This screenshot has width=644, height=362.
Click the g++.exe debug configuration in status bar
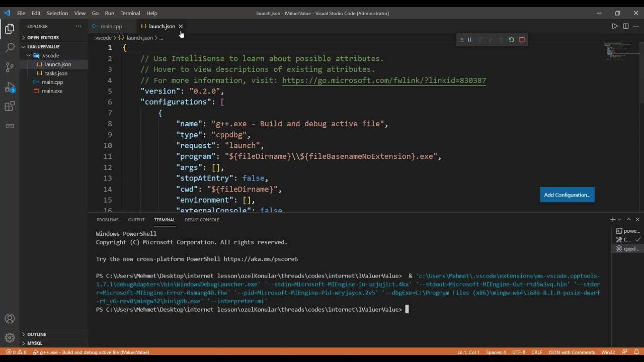[x=91, y=352]
